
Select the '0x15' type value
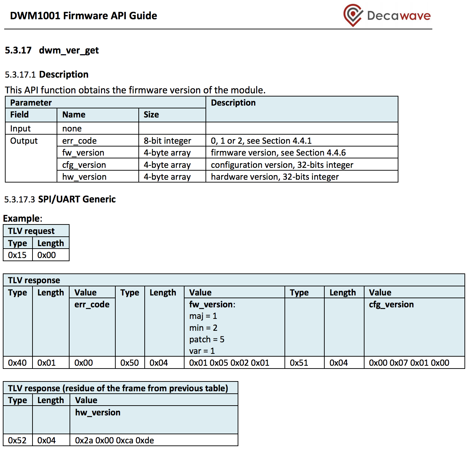click(x=17, y=255)
